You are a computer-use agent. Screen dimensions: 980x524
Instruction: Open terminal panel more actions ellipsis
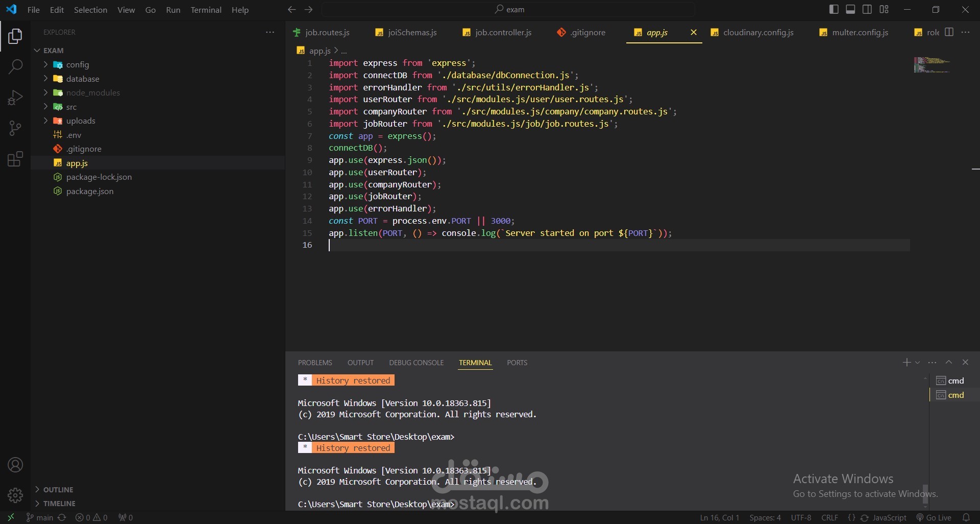(x=932, y=362)
